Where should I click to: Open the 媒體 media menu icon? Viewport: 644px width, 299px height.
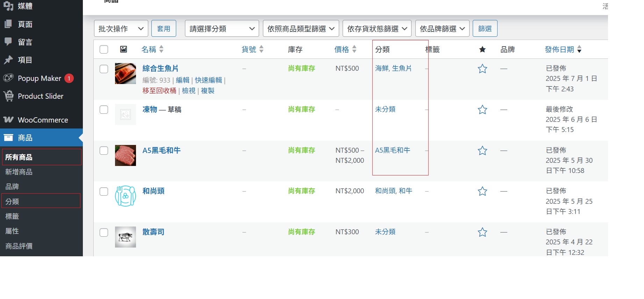coord(8,6)
